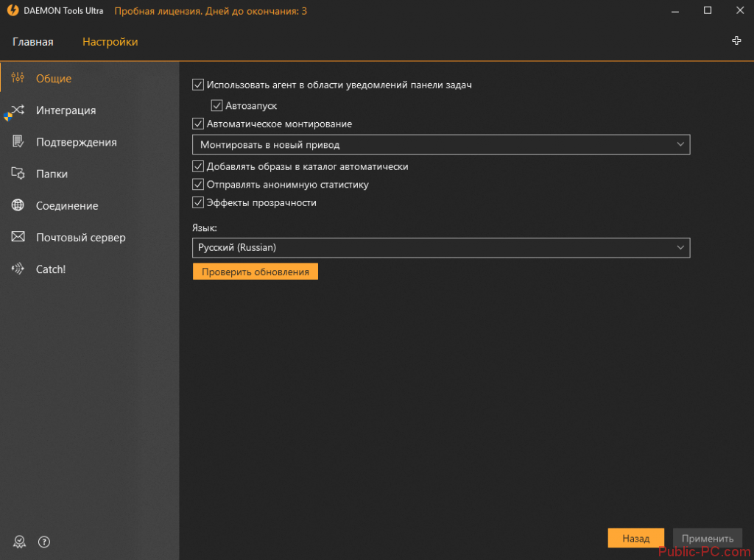Open the Монтировать в новый привод dropdown
Viewport: 754px width, 560px height.
(x=441, y=145)
